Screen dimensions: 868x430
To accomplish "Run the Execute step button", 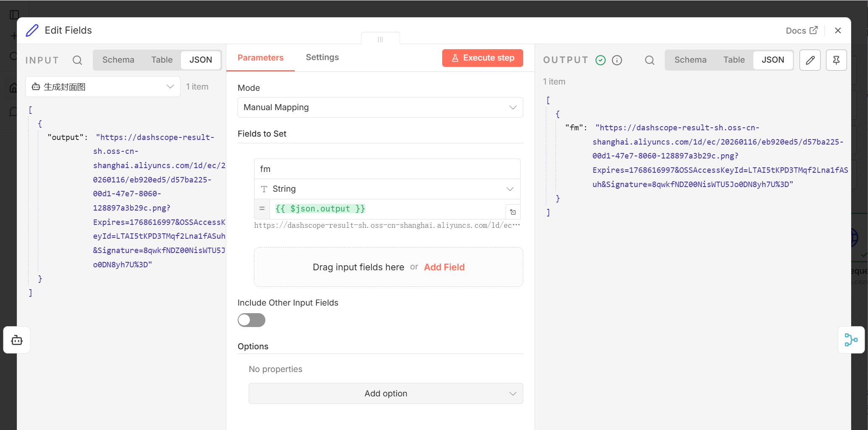I will [x=483, y=58].
